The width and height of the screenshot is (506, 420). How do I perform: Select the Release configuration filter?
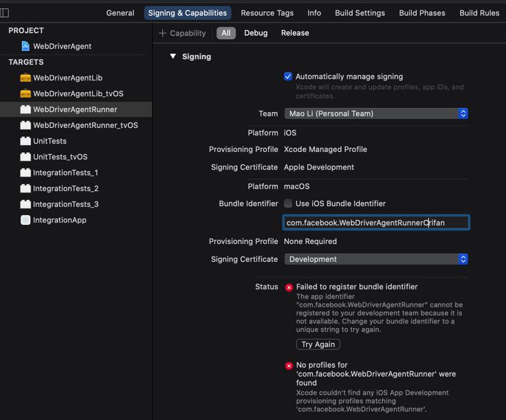click(295, 33)
